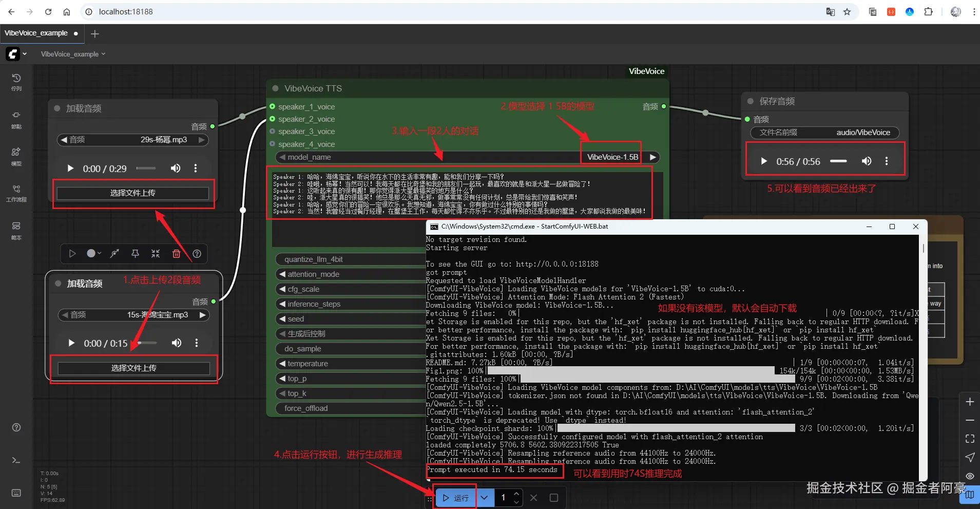980x509 pixels.
Task: Bypass selected node via toolbox arrow icon
Action: tap(114, 254)
